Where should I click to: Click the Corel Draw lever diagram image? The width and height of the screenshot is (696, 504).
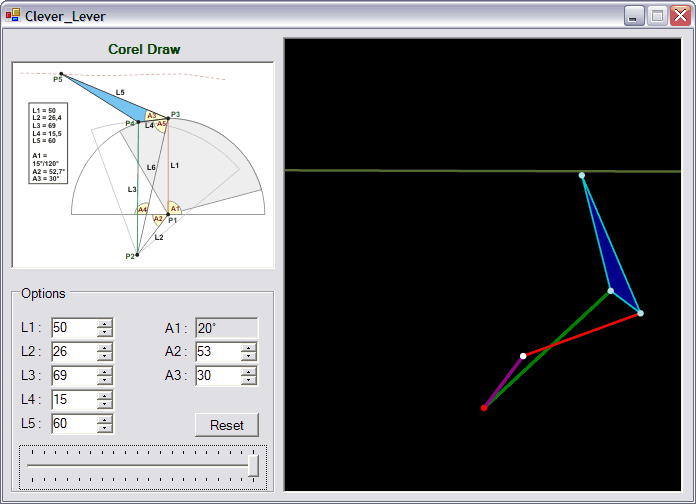tap(143, 165)
